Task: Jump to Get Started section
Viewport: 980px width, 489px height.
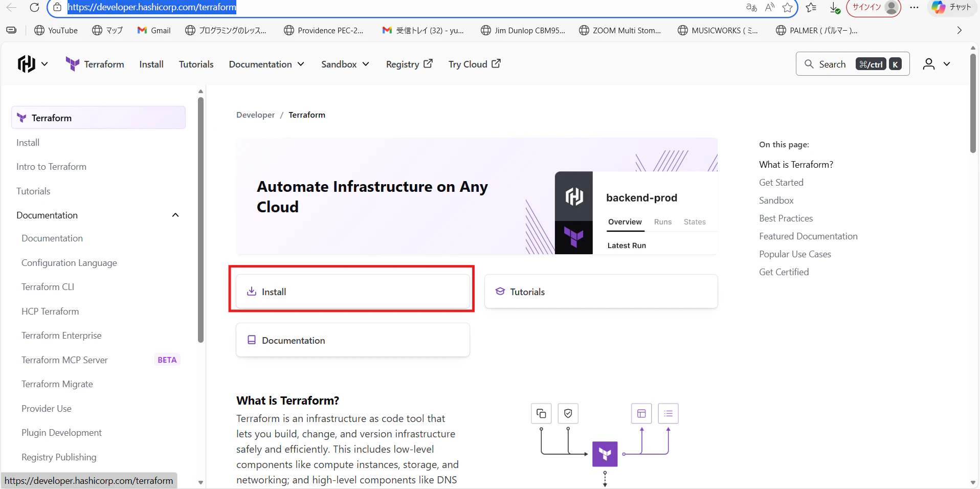Action: click(781, 182)
